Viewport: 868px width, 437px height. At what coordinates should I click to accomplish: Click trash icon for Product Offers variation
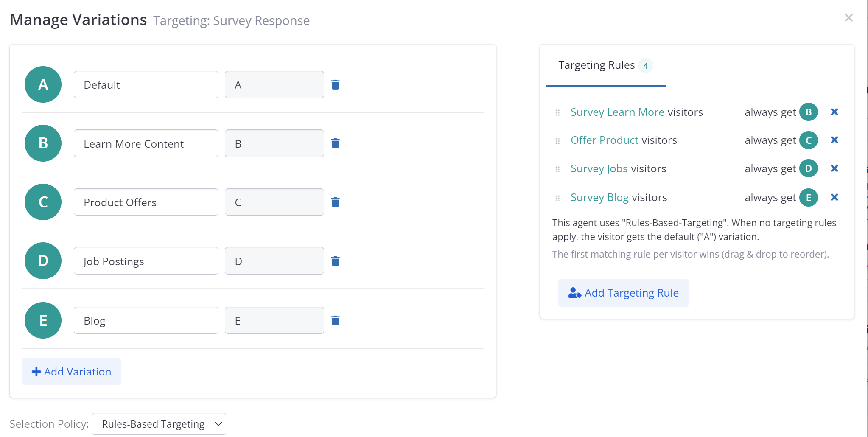point(335,202)
